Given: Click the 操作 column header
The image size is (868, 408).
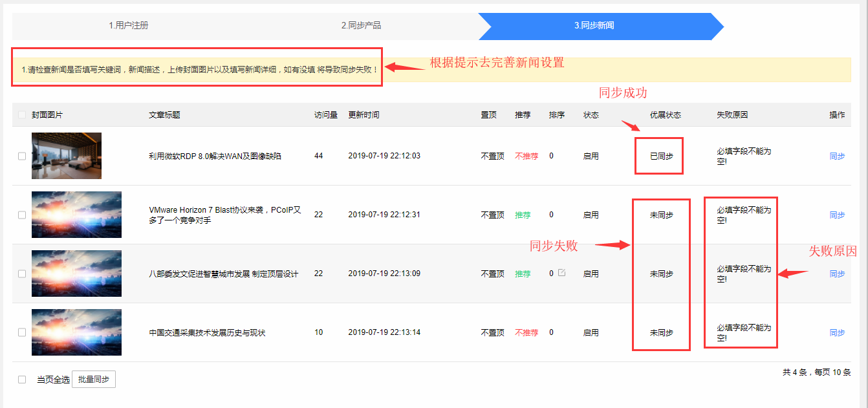Looking at the screenshot, I should click(837, 115).
